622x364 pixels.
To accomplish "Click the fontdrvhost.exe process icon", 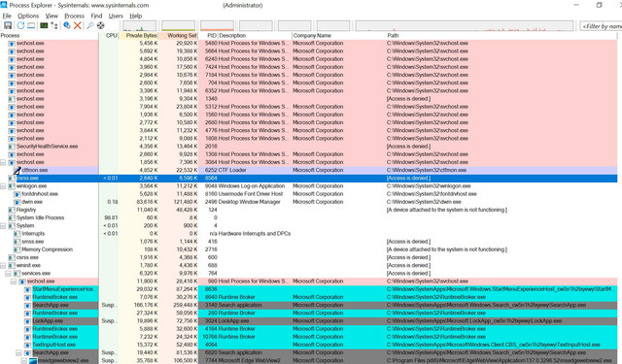I will [x=17, y=194].
